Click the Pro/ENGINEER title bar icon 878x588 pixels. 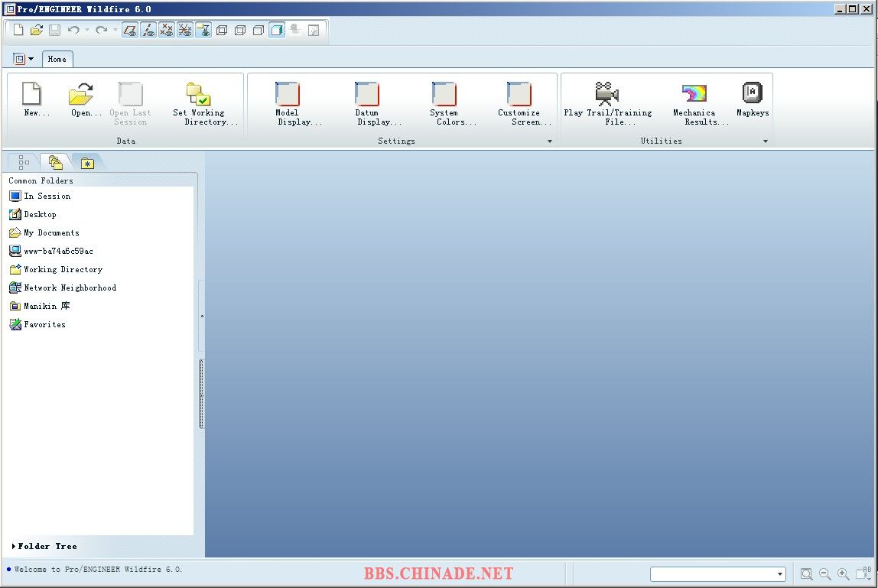[x=9, y=9]
